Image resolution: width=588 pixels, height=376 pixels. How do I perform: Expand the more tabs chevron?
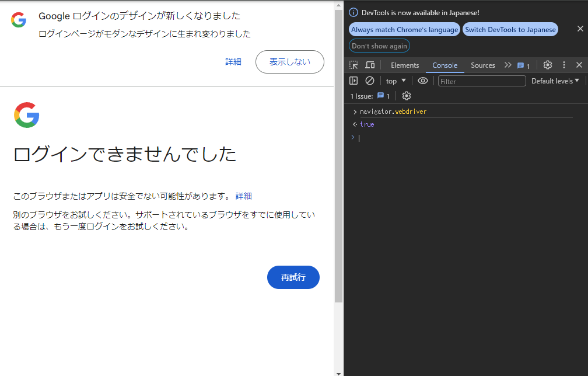click(x=508, y=65)
